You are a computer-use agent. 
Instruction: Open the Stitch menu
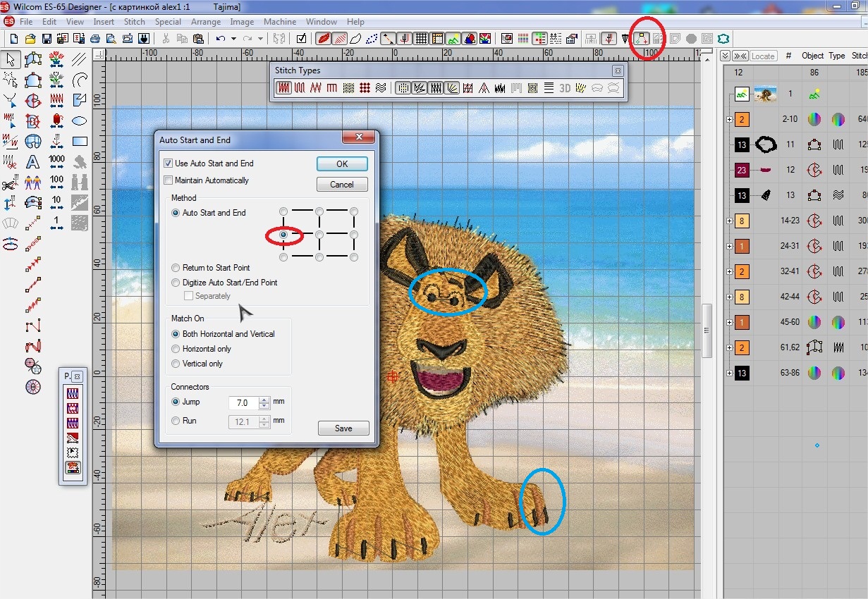pos(135,22)
